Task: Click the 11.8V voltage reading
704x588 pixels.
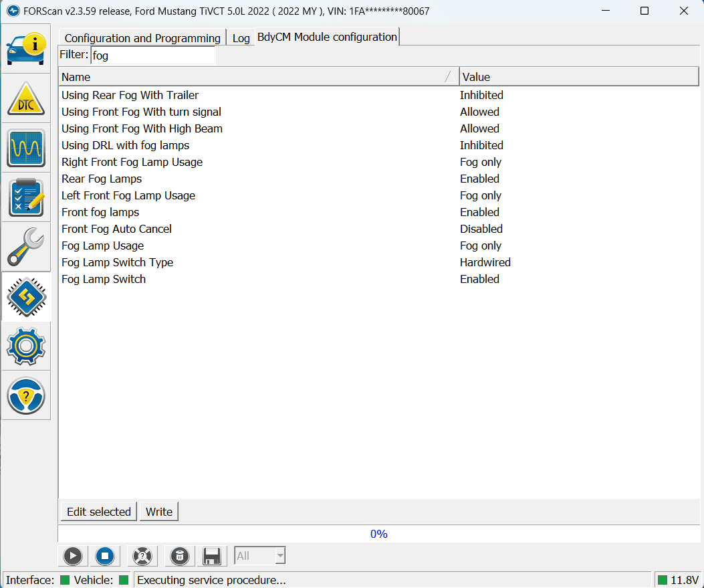Action: tap(684, 581)
